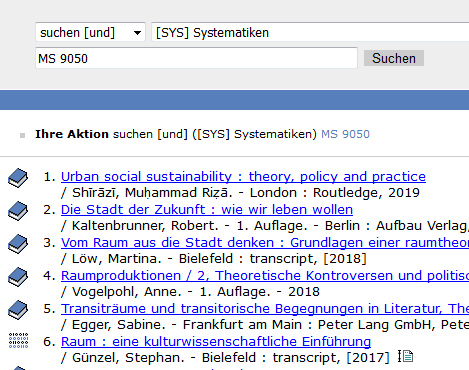This screenshot has width=469, height=370.
Task: Focus the search field containing MS 9050
Action: coord(196,58)
